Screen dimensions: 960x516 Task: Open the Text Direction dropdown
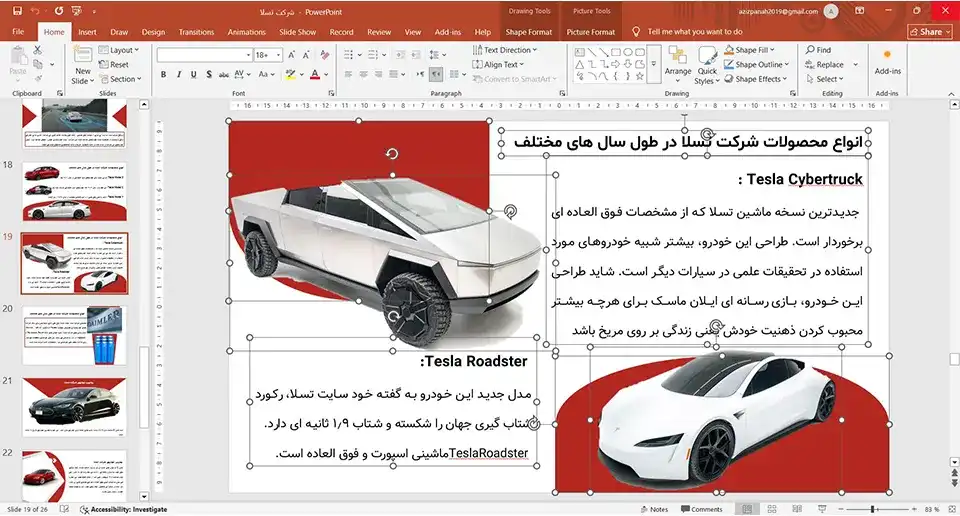point(505,50)
